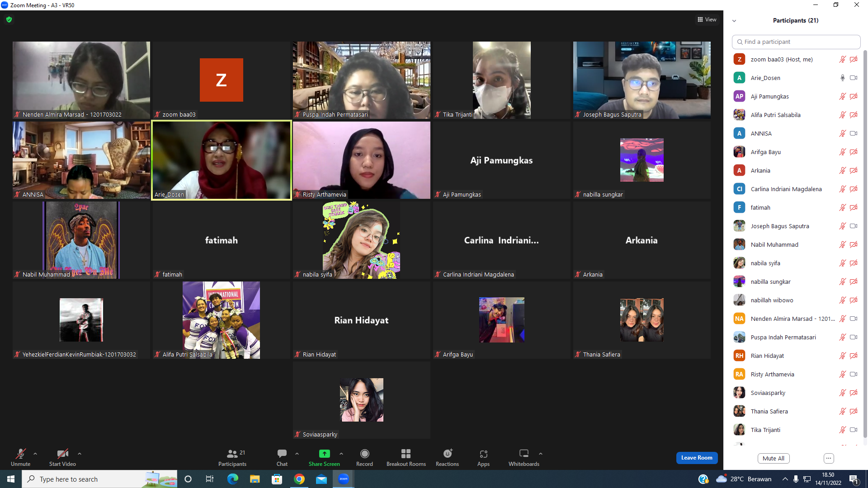Toggle Tika Trijanti's camera in participant list
Image resolution: width=868 pixels, height=488 pixels.
tap(854, 430)
